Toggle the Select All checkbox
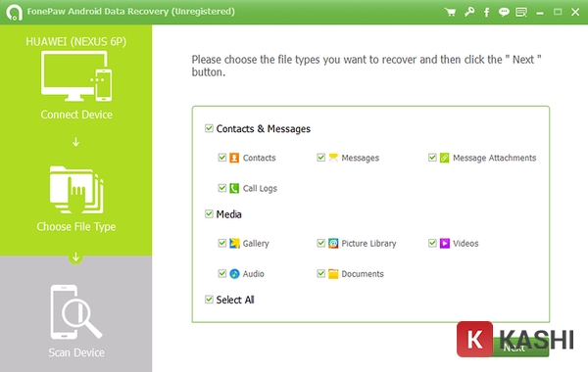The image size is (588, 372). [x=209, y=300]
